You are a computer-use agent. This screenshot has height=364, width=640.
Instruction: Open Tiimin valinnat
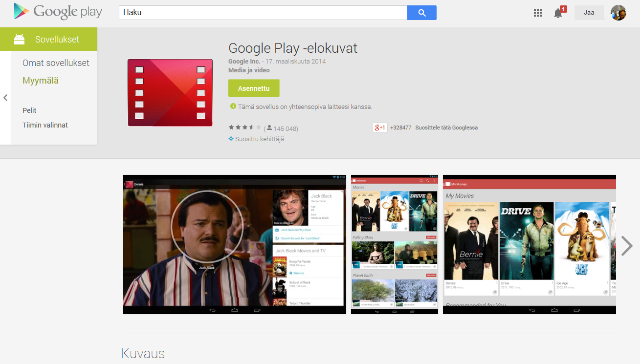tap(45, 125)
